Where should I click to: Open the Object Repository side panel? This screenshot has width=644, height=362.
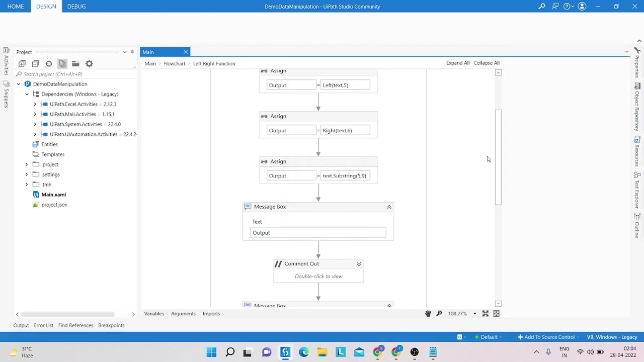(x=637, y=107)
